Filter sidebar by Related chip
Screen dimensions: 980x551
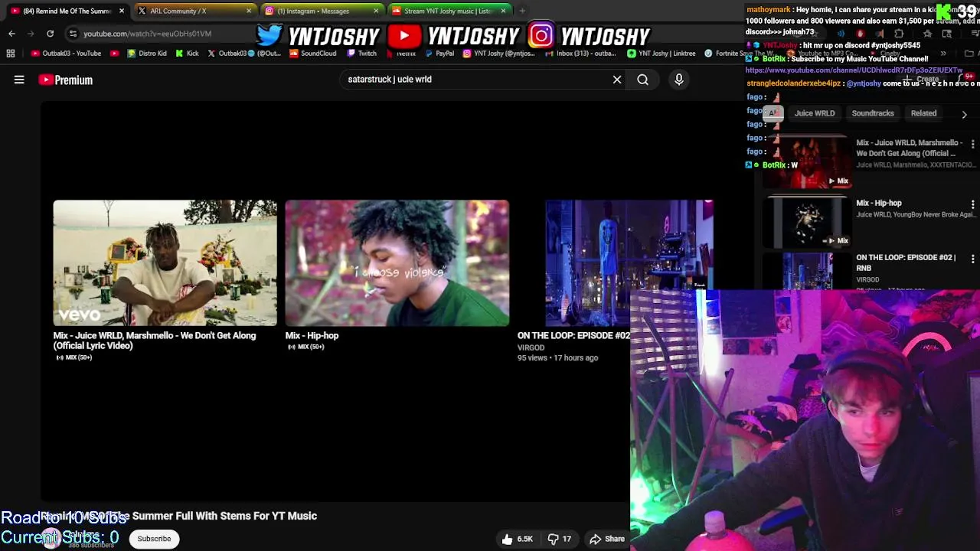point(923,113)
